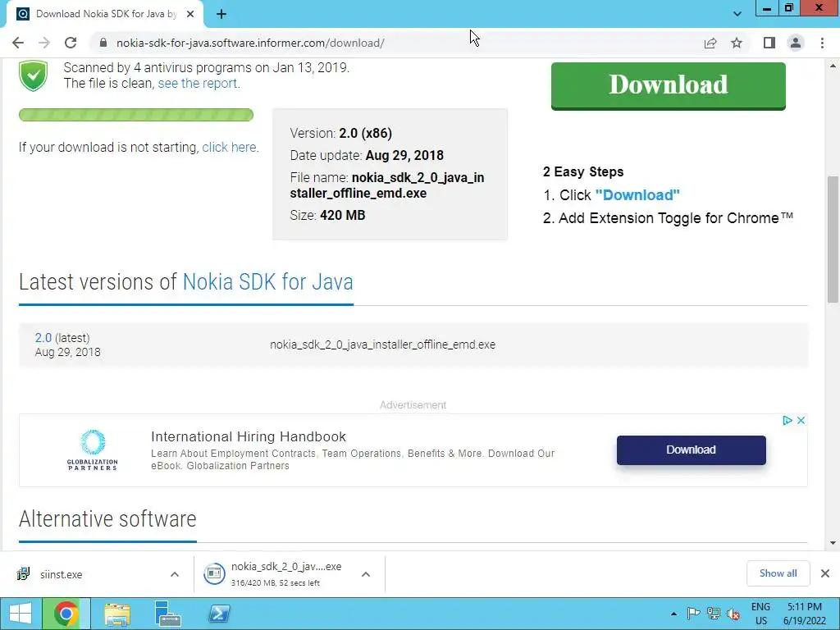
Task: Click Show all downloads button
Action: pos(778,573)
